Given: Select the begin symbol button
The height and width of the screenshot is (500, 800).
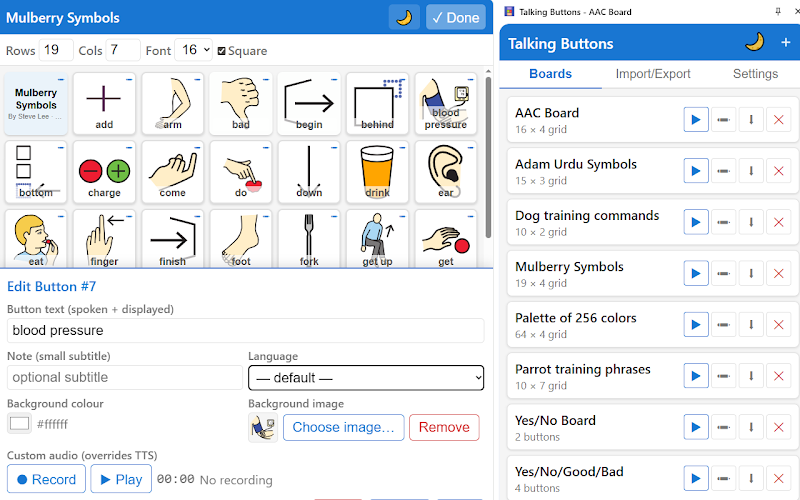Looking at the screenshot, I should tap(309, 104).
